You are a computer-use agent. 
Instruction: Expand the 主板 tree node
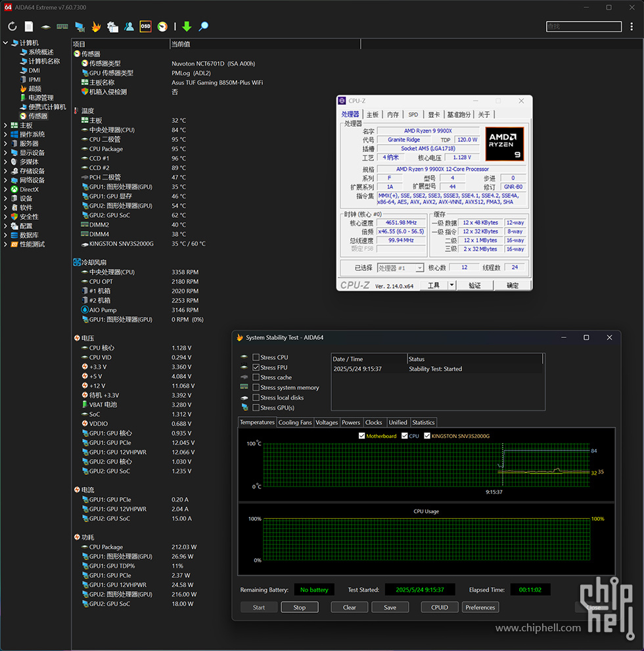[5, 125]
